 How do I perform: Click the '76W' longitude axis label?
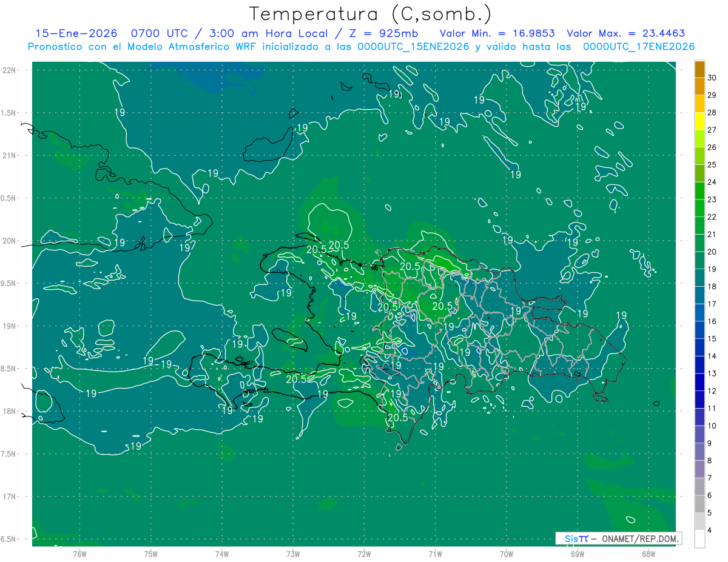[79, 554]
